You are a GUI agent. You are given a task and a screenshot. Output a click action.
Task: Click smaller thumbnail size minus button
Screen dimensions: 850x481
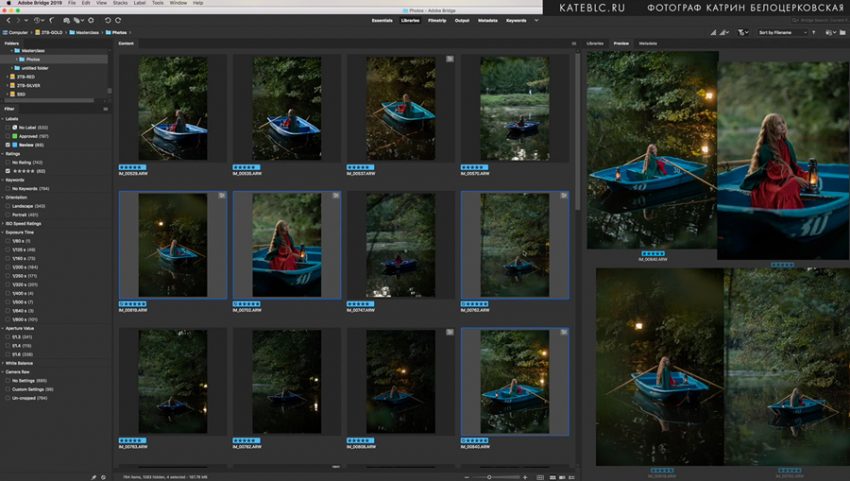tap(467, 477)
